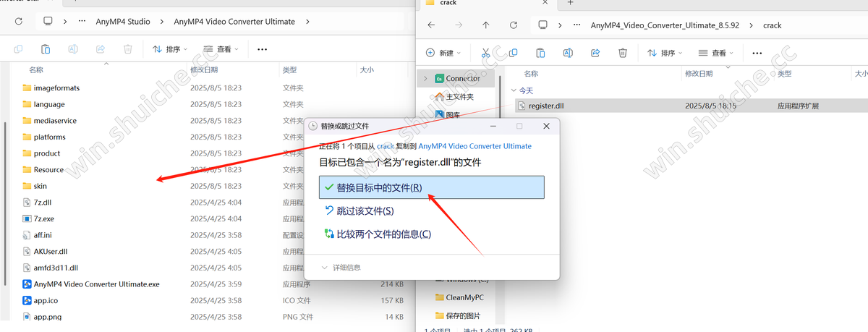The width and height of the screenshot is (868, 332).
Task: Open 查看 dropdown in left window
Action: [x=219, y=49]
